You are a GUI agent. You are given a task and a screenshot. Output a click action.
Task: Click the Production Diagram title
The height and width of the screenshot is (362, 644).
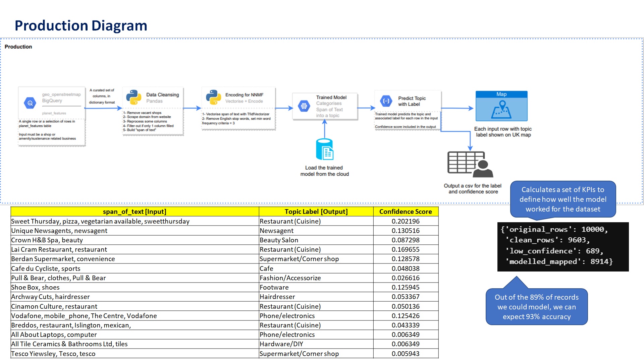81,26
